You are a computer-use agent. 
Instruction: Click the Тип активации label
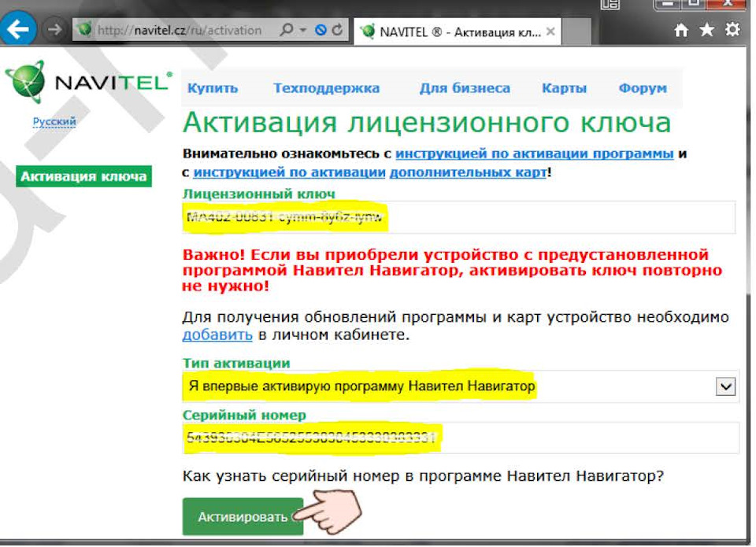pos(236,363)
